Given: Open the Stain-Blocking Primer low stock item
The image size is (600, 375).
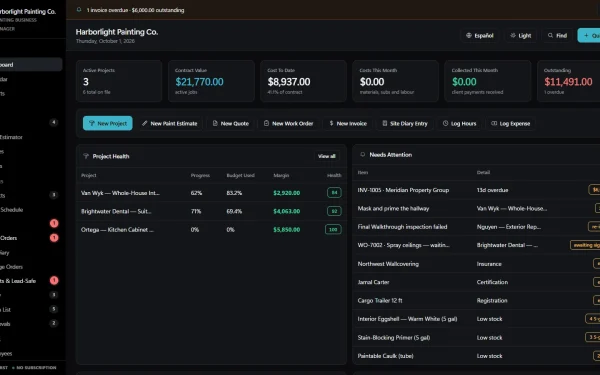Looking at the screenshot, I should click(476, 338).
